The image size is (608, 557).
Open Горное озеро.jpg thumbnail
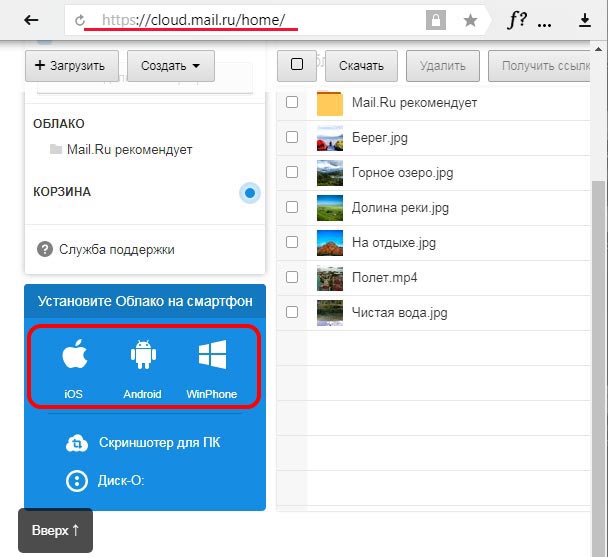pyautogui.click(x=330, y=173)
